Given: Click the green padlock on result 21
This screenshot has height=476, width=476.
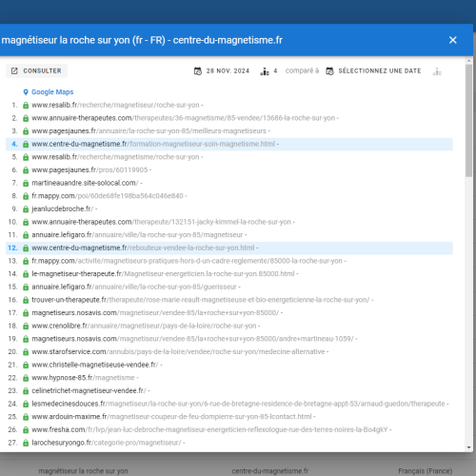Looking at the screenshot, I should (x=26, y=366).
